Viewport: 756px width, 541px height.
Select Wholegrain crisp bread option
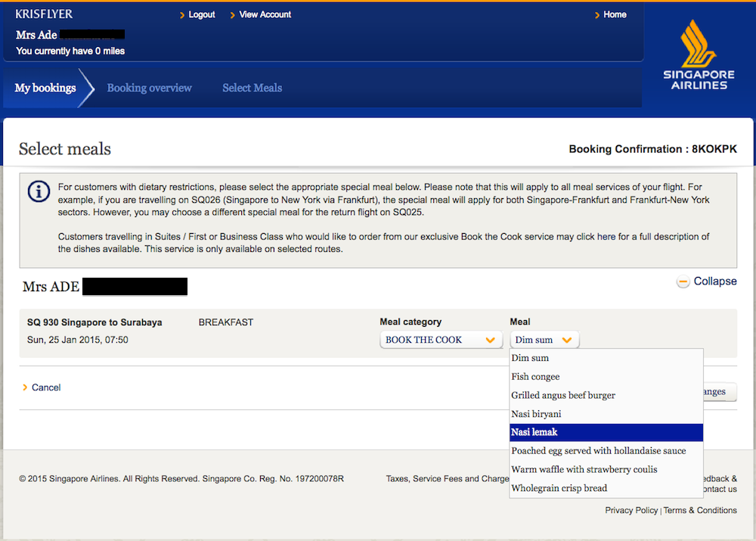tap(606, 488)
